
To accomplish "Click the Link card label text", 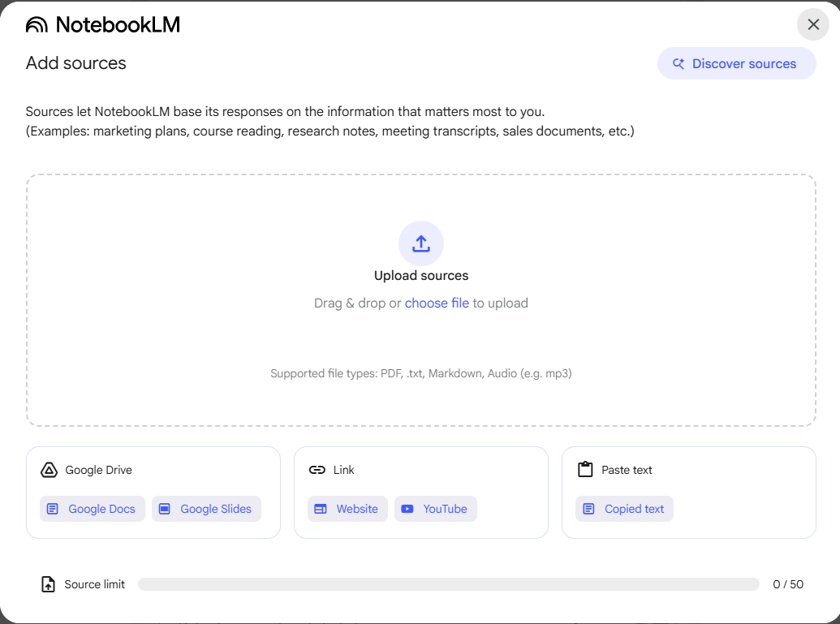I will point(343,470).
